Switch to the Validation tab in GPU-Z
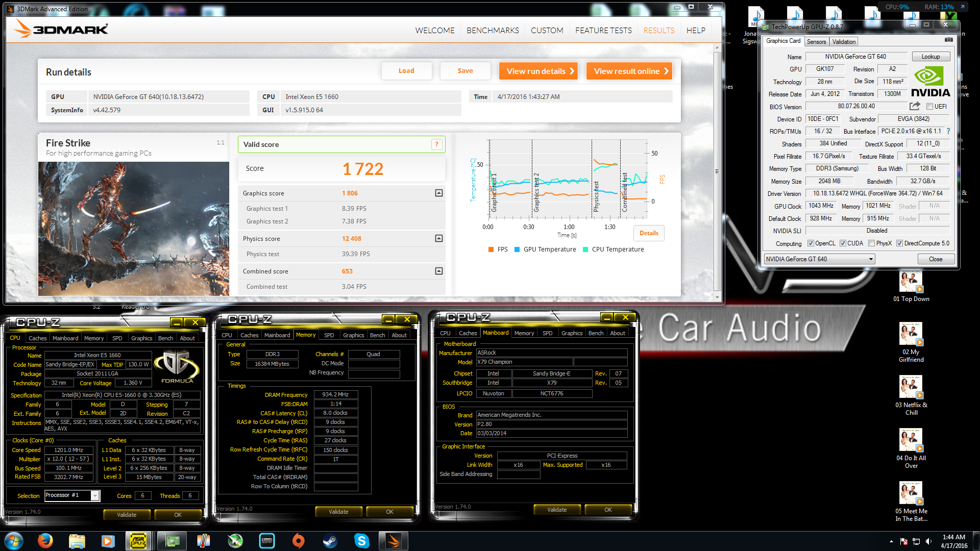The width and height of the screenshot is (980, 551). coord(844,42)
